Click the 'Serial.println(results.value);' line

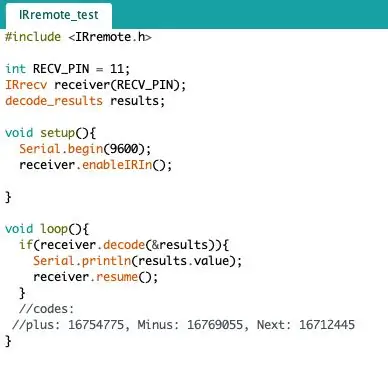click(x=138, y=261)
